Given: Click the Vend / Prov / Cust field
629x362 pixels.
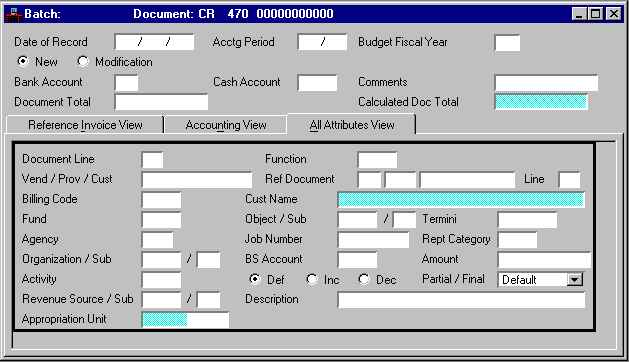Looking at the screenshot, I should pos(197,180).
